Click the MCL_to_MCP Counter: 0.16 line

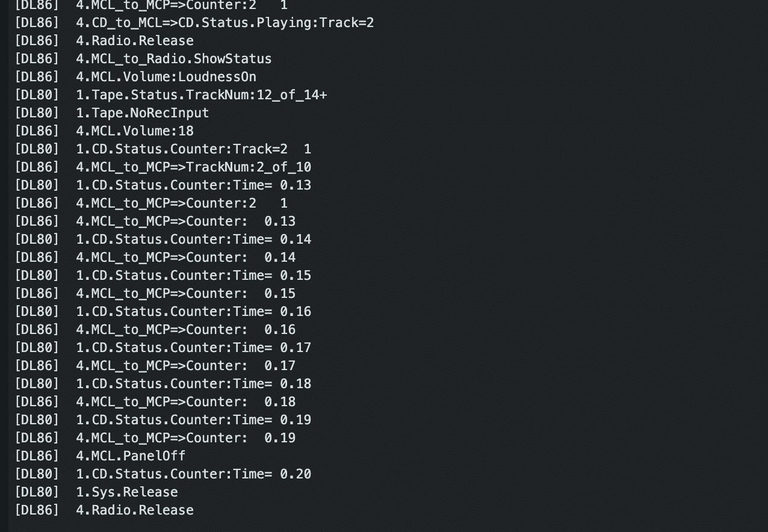(155, 330)
